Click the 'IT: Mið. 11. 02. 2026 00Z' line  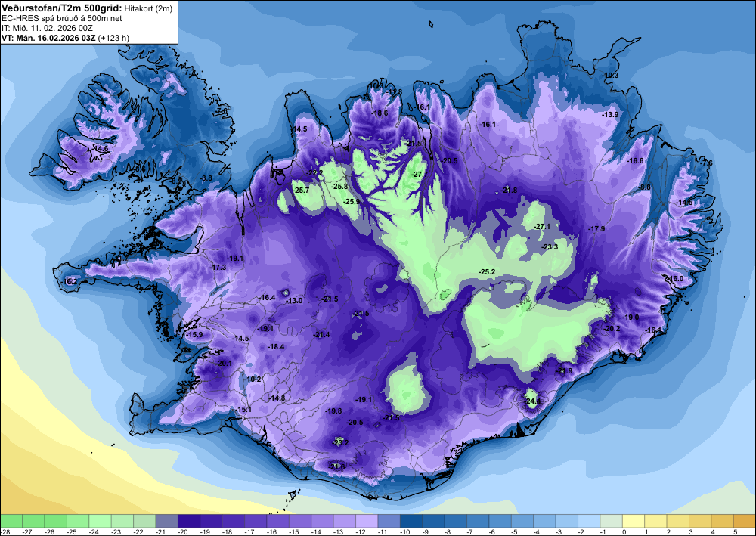47,28
